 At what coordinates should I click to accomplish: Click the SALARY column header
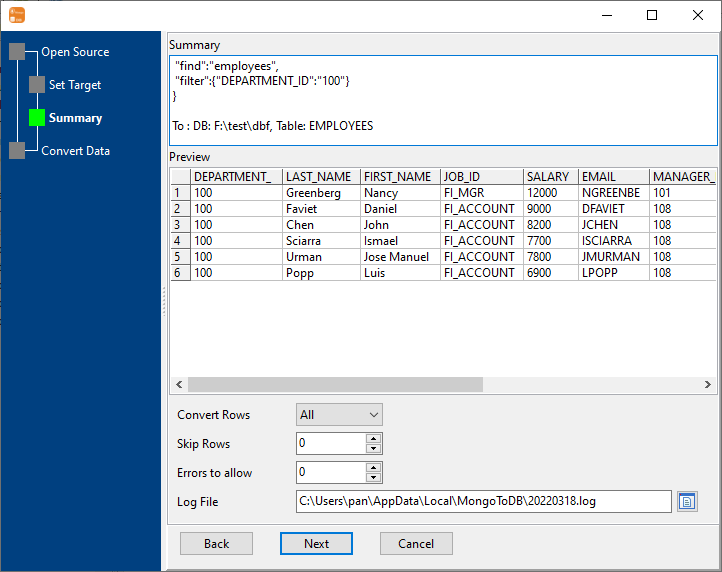tap(548, 177)
